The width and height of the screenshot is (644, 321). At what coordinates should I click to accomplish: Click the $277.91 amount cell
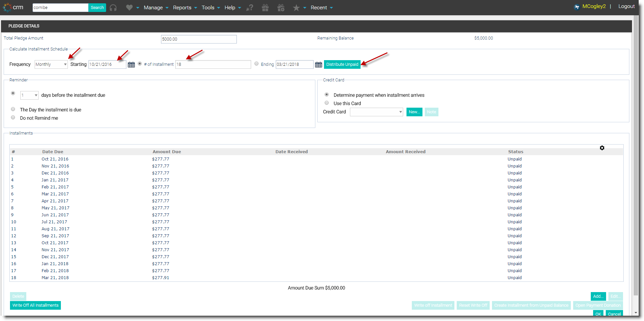161,278
